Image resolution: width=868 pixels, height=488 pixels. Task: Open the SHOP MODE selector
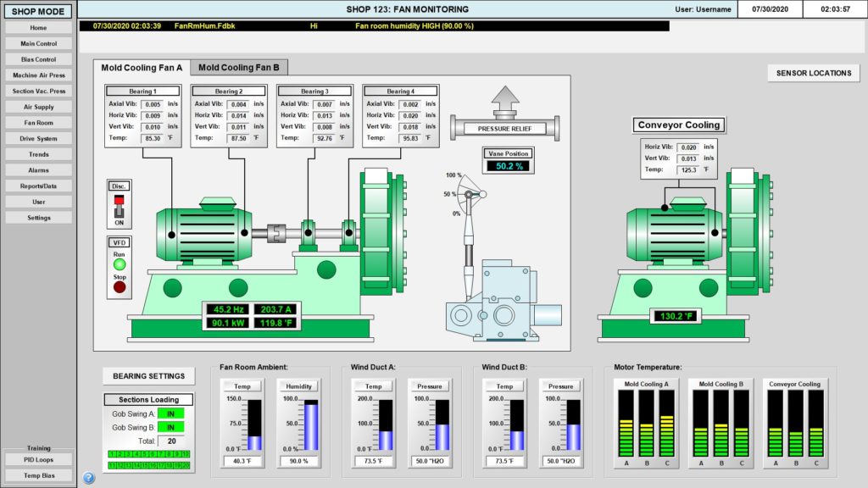point(37,11)
